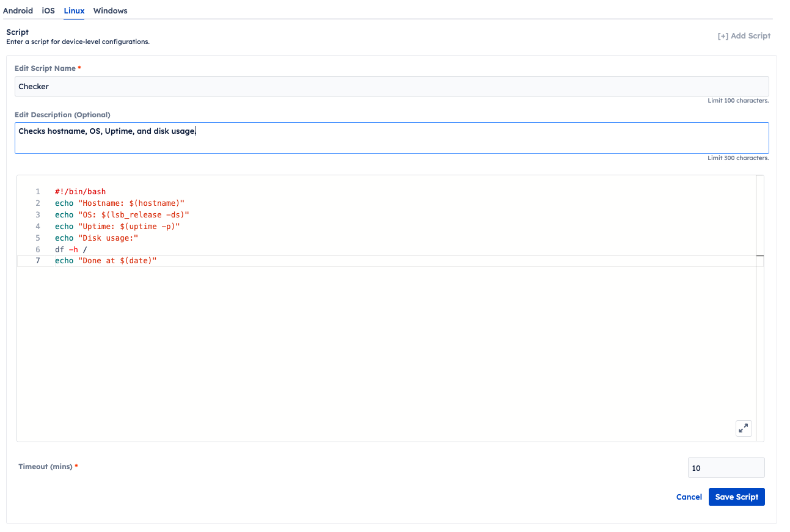The height and width of the screenshot is (532, 790).
Task: Click the code editor vertical scrollbar
Action: click(759, 308)
